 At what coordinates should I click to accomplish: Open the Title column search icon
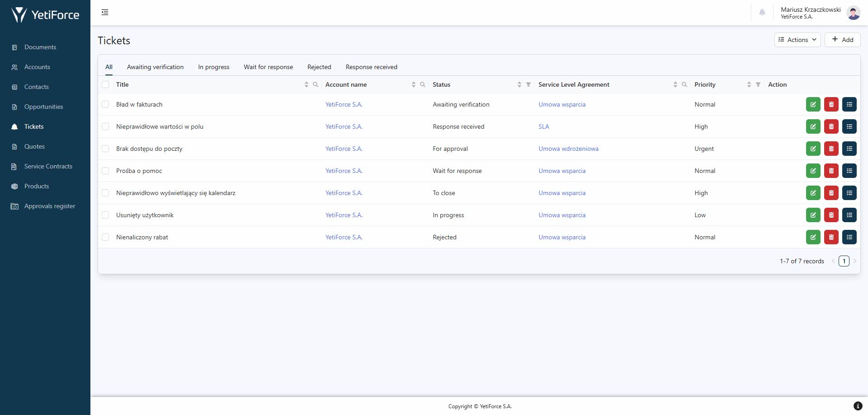tap(316, 84)
